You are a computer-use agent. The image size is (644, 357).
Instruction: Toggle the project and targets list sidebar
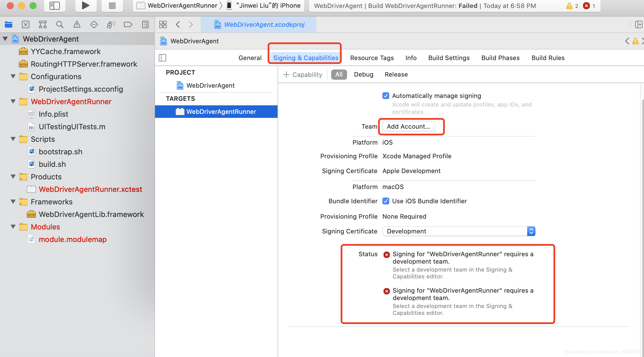click(x=162, y=58)
